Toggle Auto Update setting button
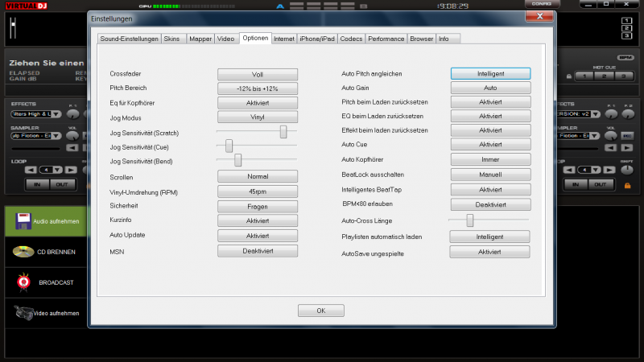 coord(258,236)
